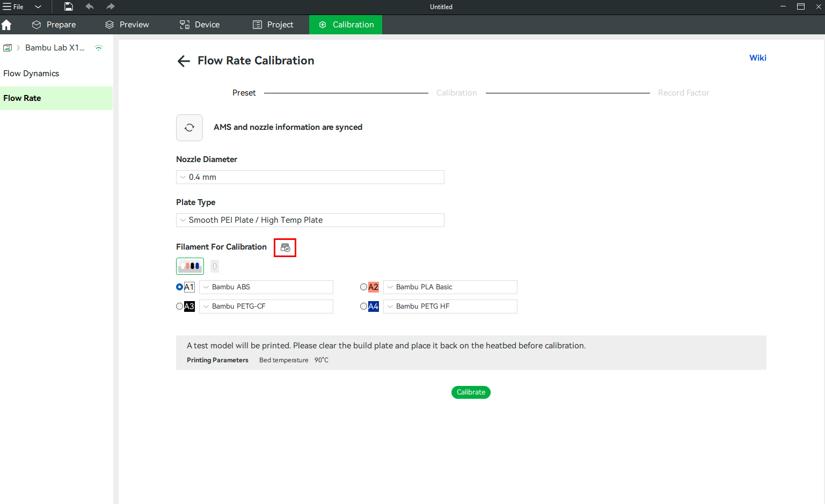
Task: Click the blue A4 color swatch
Action: [374, 306]
